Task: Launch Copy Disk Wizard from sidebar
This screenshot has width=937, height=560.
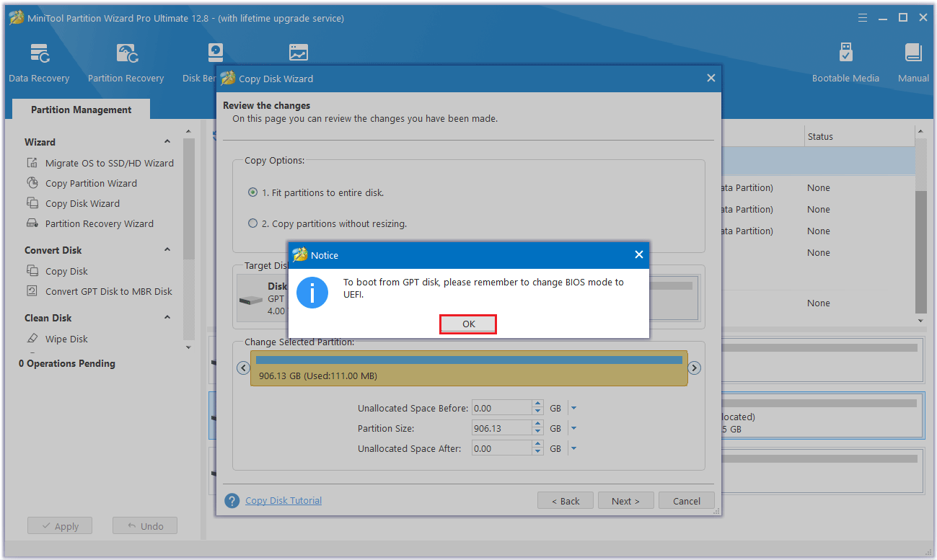Action: coord(82,203)
